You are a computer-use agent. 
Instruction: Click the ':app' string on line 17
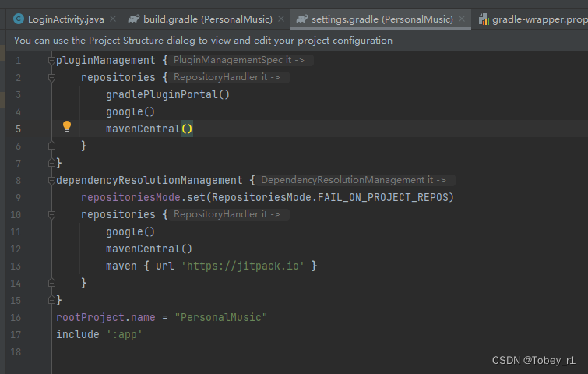tap(124, 334)
